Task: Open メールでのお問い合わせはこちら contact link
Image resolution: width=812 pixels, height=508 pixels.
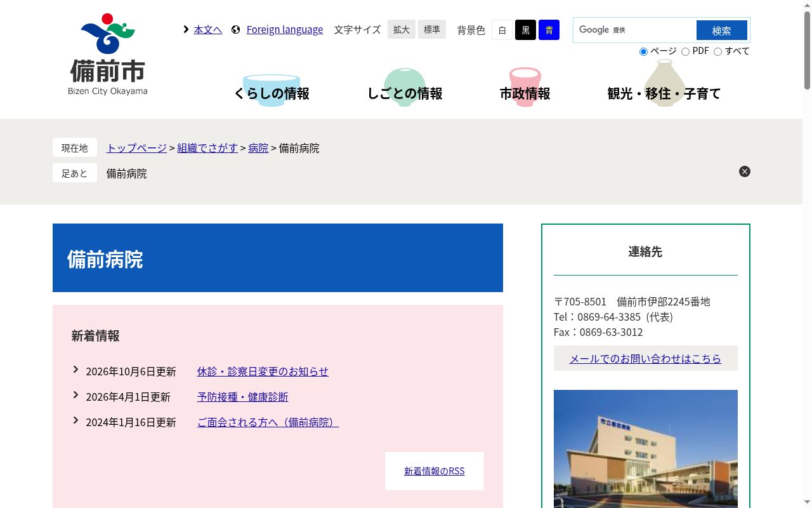Action: (x=646, y=359)
